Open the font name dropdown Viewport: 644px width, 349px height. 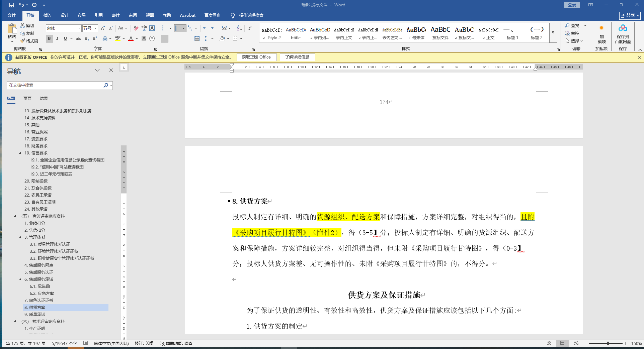(79, 28)
